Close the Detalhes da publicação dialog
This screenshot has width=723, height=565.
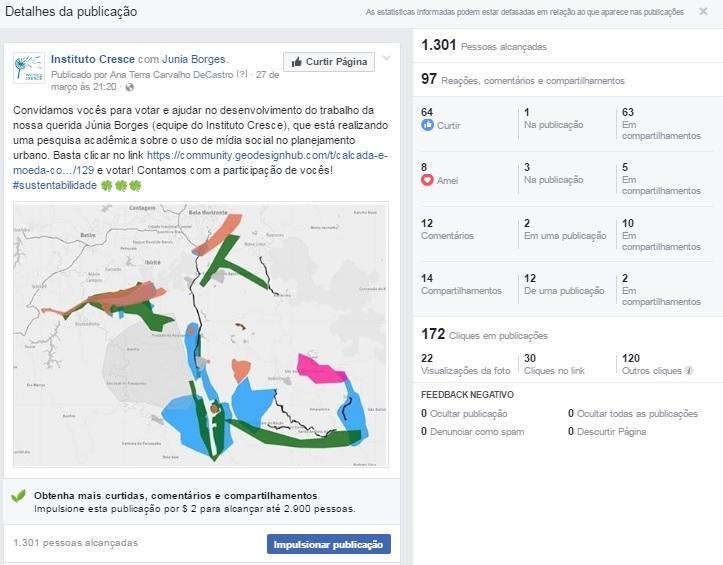click(703, 11)
